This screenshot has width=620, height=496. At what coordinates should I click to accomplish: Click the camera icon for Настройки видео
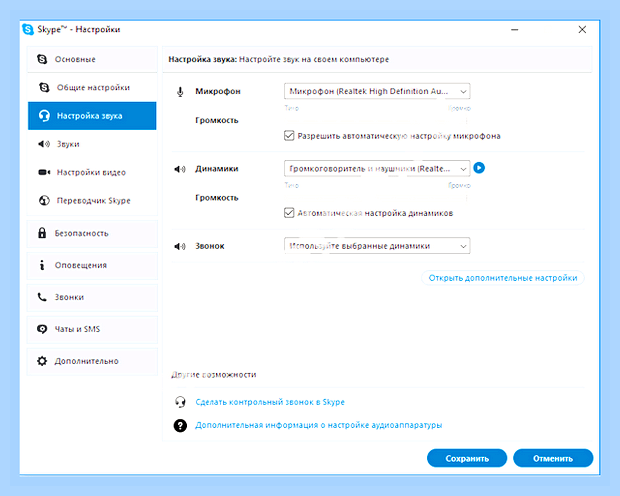[44, 172]
